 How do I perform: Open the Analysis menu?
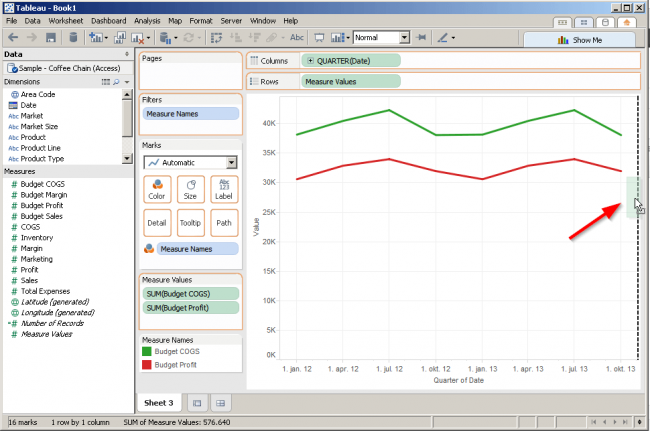click(x=147, y=21)
